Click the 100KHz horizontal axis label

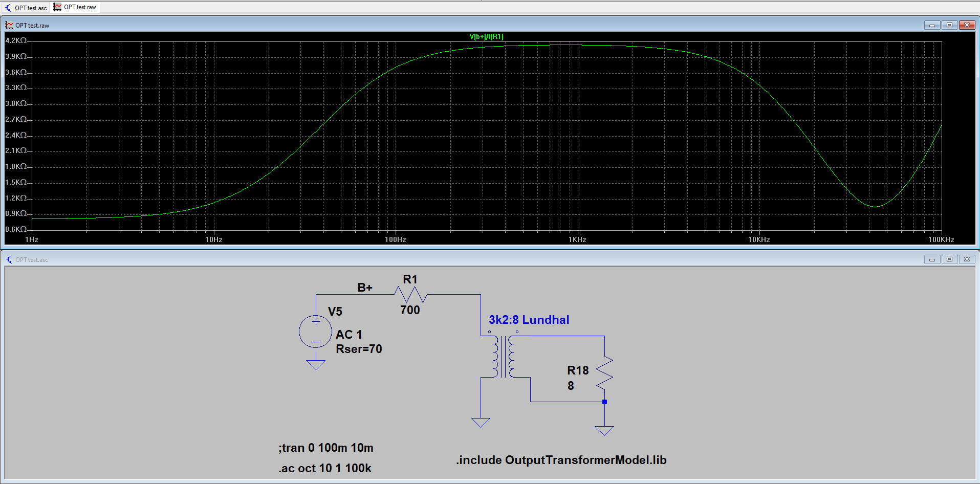941,239
